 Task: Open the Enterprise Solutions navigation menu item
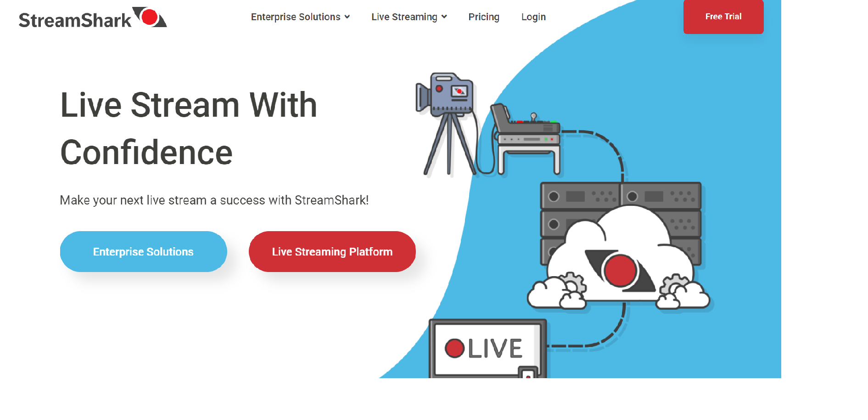pyautogui.click(x=295, y=17)
